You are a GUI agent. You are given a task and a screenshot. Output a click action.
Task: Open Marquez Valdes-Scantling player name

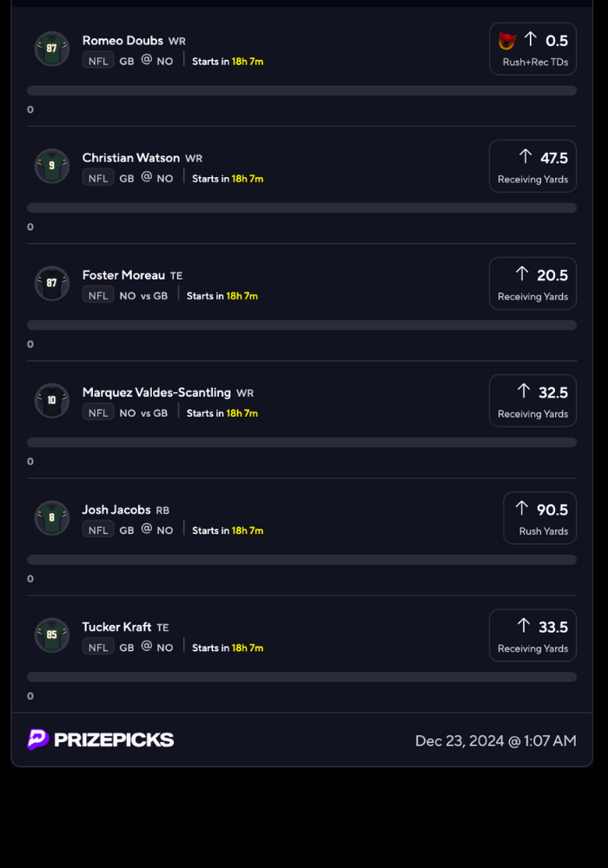pos(156,392)
